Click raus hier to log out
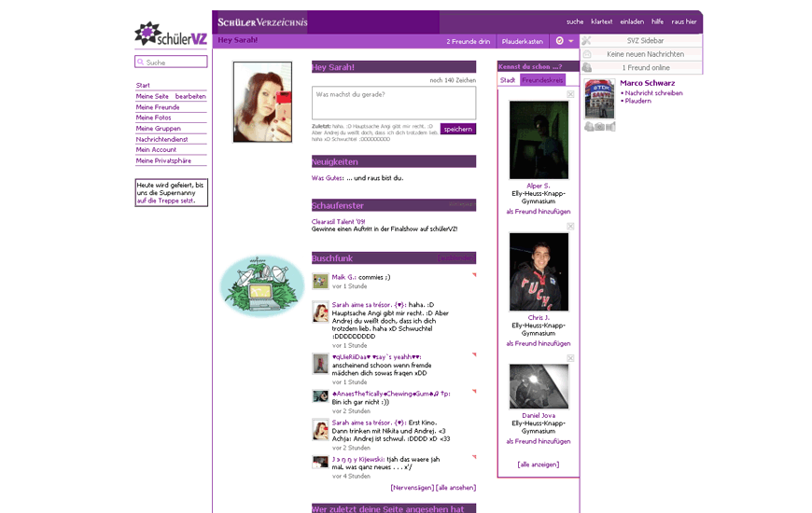The image size is (812, 513). click(x=684, y=21)
